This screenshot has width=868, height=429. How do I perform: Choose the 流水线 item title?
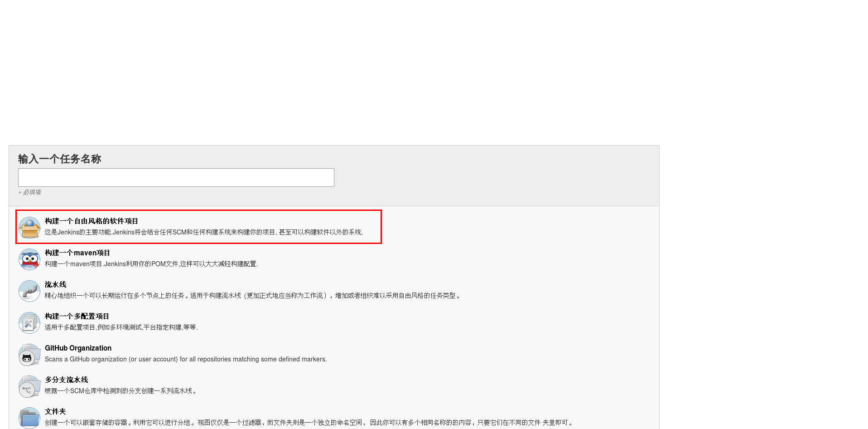(x=56, y=284)
